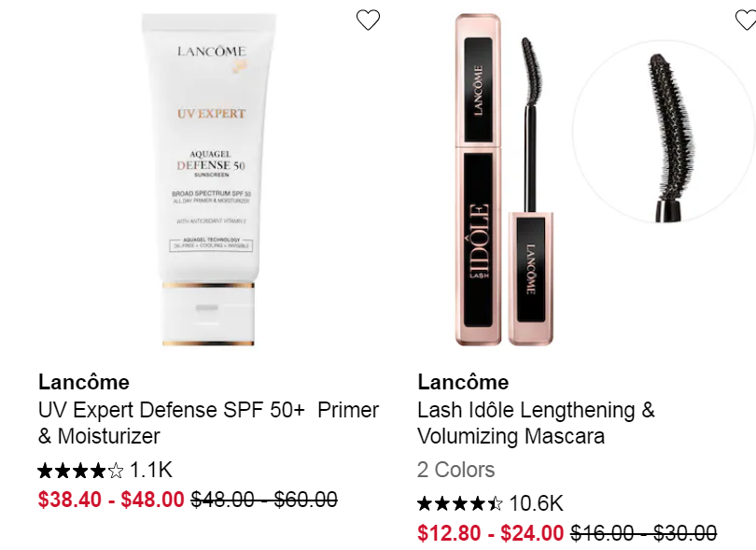The width and height of the screenshot is (756, 550).
Task: Open the Lash Idôle mascara tube image
Action: click(478, 179)
